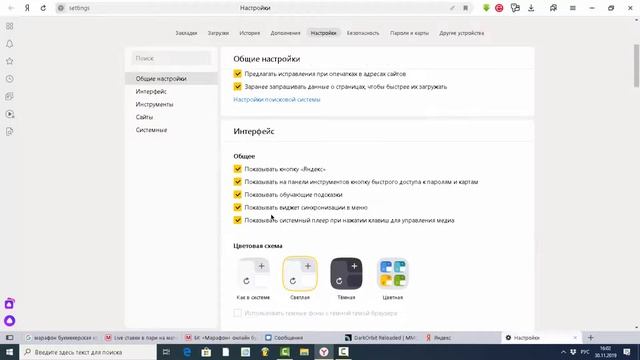Toggle preload page data checkbox

pyautogui.click(x=238, y=87)
